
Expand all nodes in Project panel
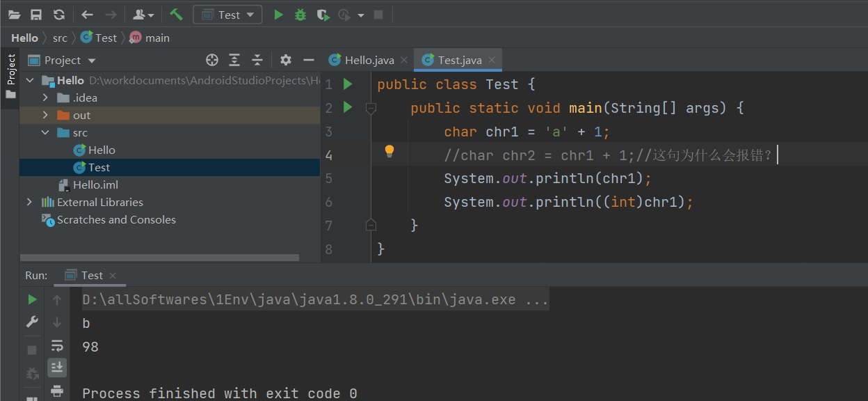click(x=235, y=60)
